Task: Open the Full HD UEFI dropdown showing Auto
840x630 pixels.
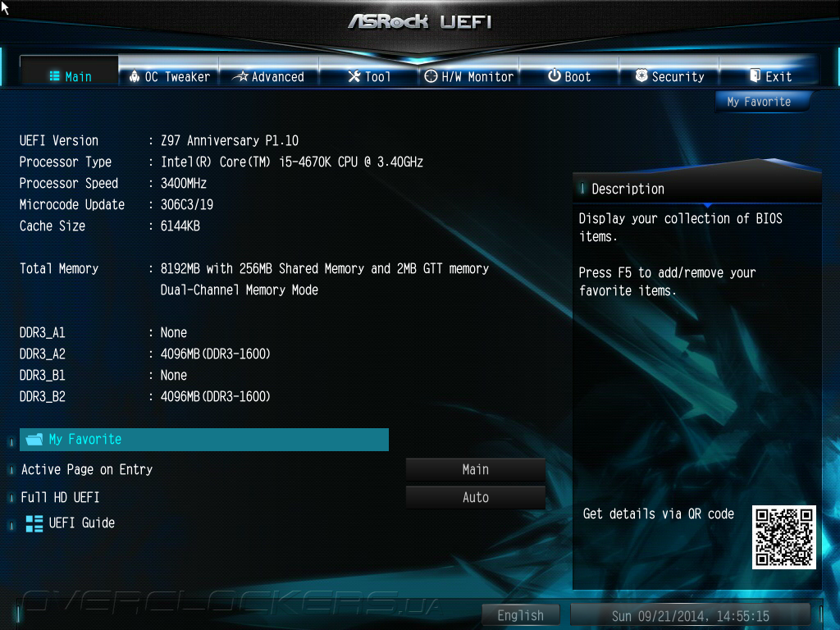Action: coord(475,498)
